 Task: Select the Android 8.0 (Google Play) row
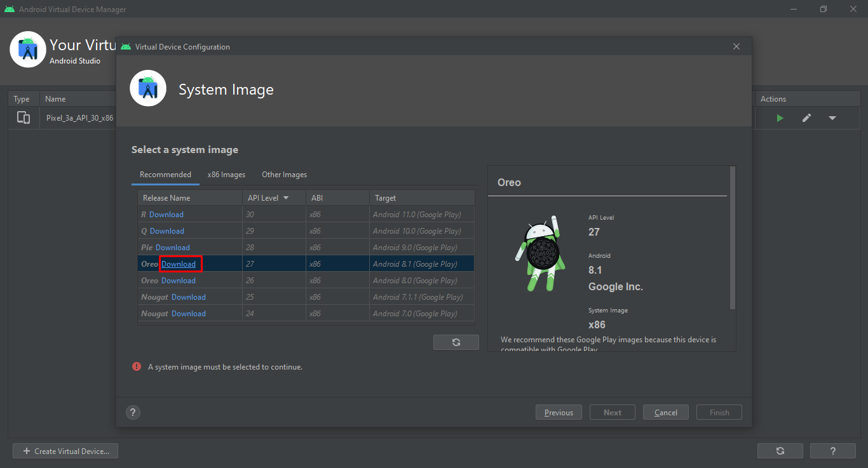click(306, 281)
